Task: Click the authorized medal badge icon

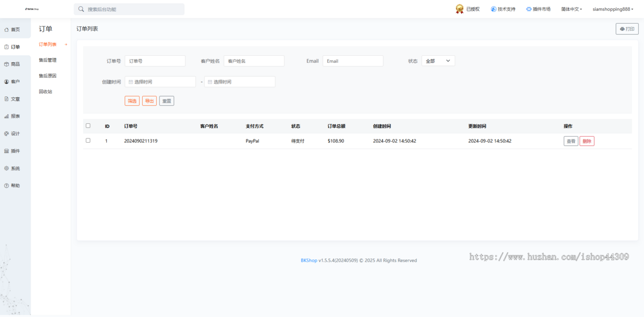Action: tap(459, 9)
